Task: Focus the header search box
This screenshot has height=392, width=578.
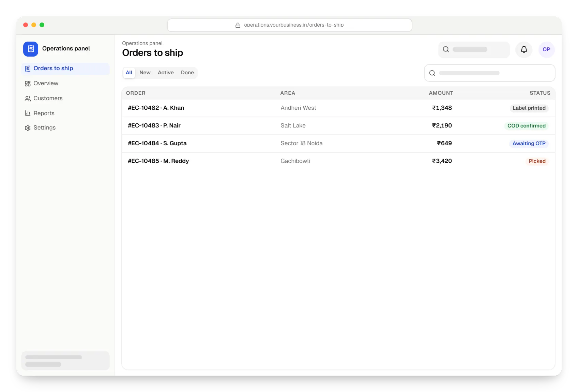Action: [474, 50]
